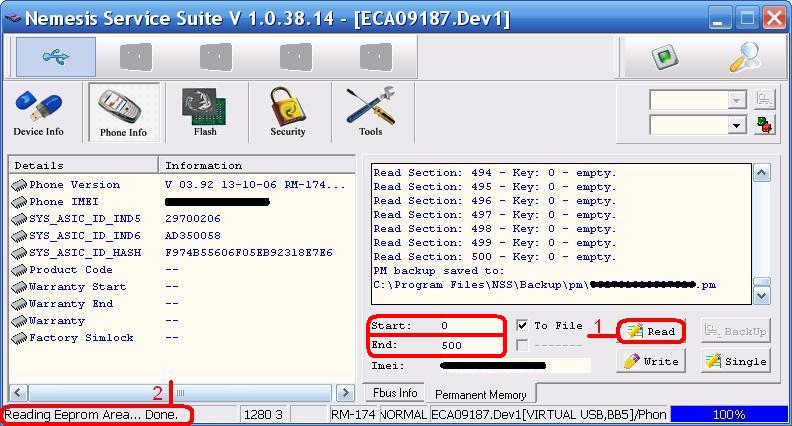Open the Security padlock section

pyautogui.click(x=287, y=113)
